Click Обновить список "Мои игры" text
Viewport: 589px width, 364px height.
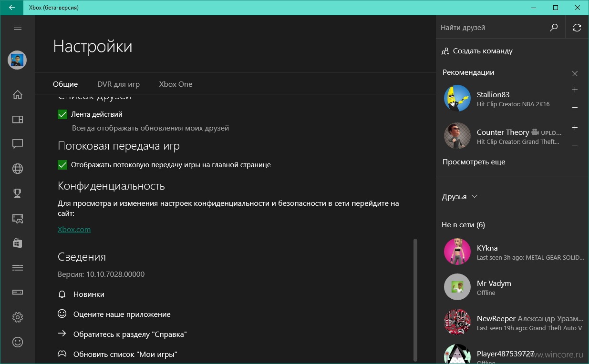(125, 354)
